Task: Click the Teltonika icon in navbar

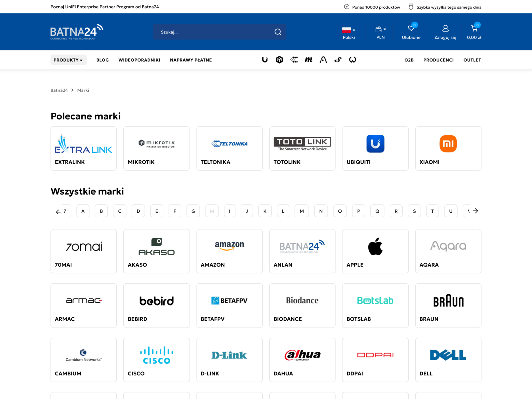Action: point(294,60)
